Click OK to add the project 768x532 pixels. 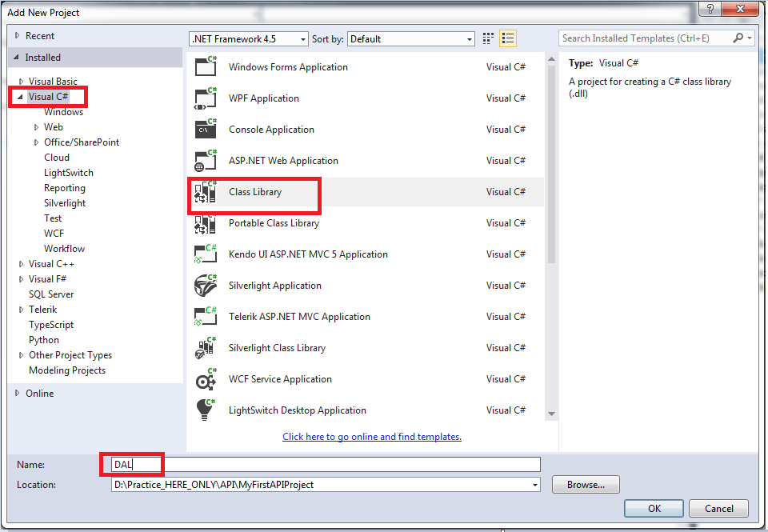[x=654, y=509]
